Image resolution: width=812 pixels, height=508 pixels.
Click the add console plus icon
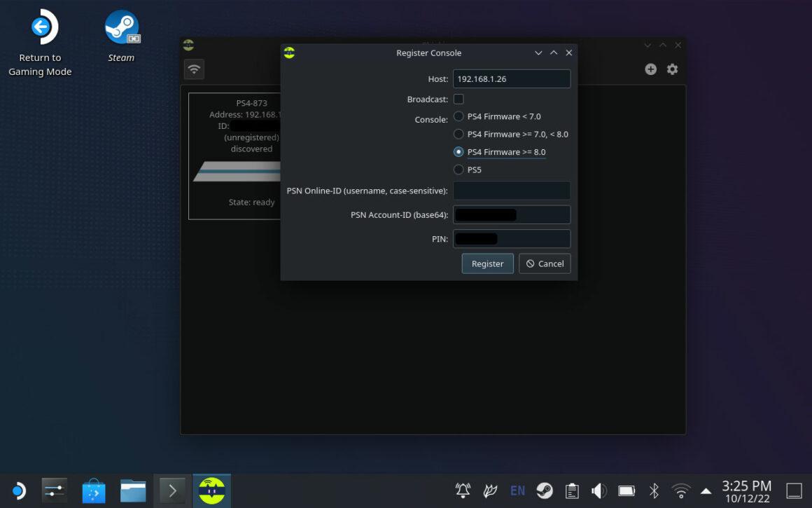point(650,69)
